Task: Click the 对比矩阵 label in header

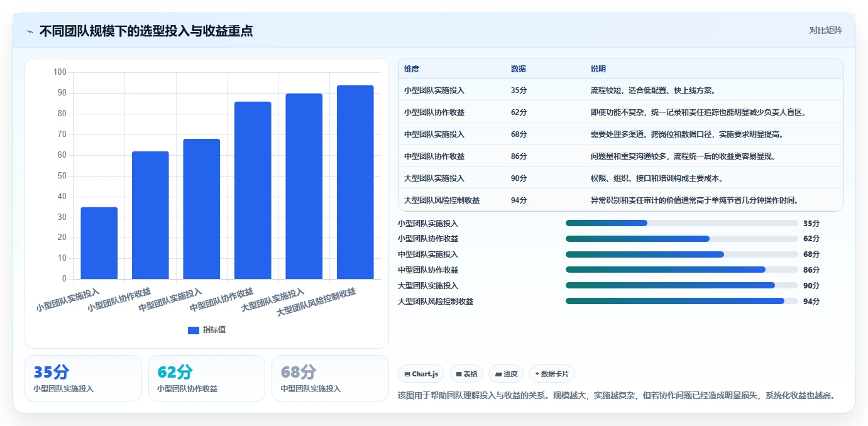Action: [x=825, y=30]
